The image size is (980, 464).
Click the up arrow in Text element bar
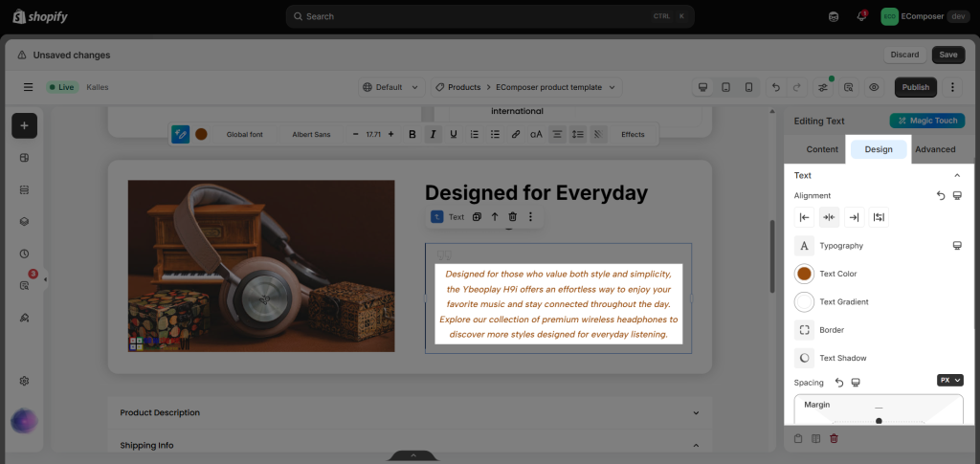pos(495,217)
